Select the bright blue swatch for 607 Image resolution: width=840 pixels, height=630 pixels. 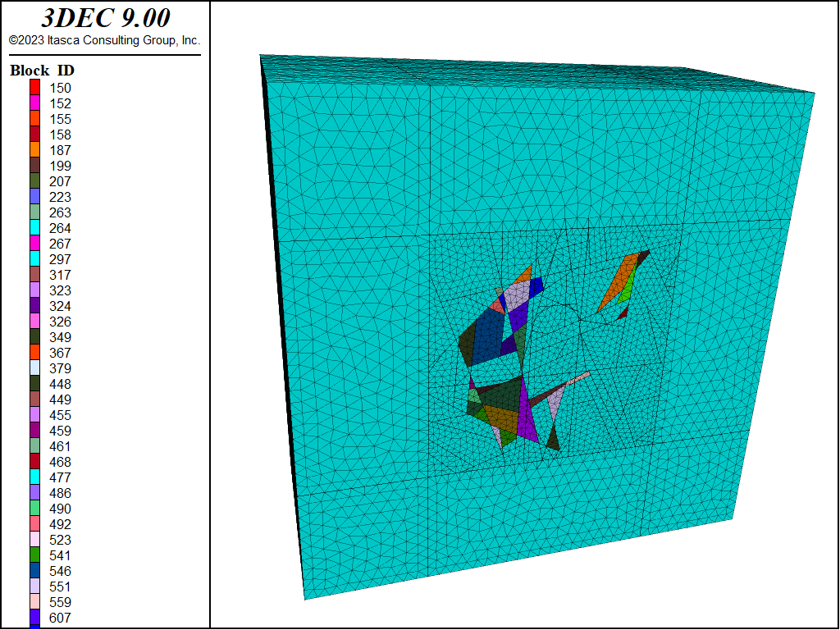(35, 618)
